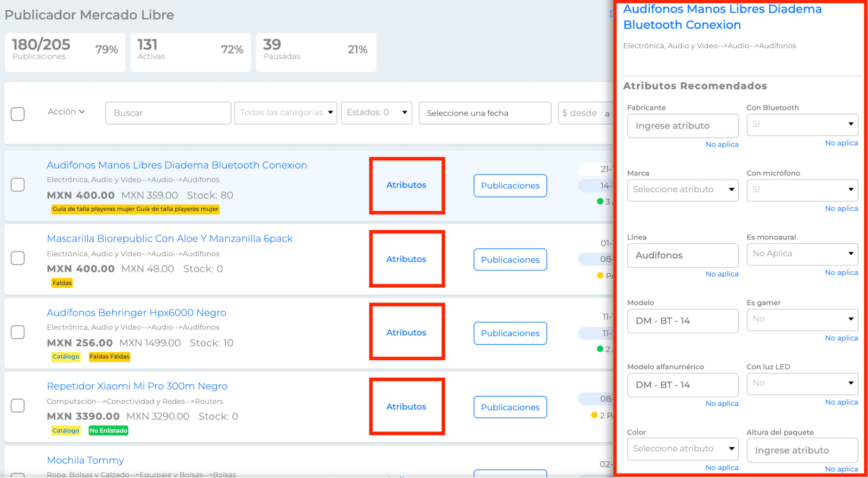Viewport: 868px width, 478px height.
Task: Open the Marca attribute dropdown
Action: pyautogui.click(x=682, y=190)
